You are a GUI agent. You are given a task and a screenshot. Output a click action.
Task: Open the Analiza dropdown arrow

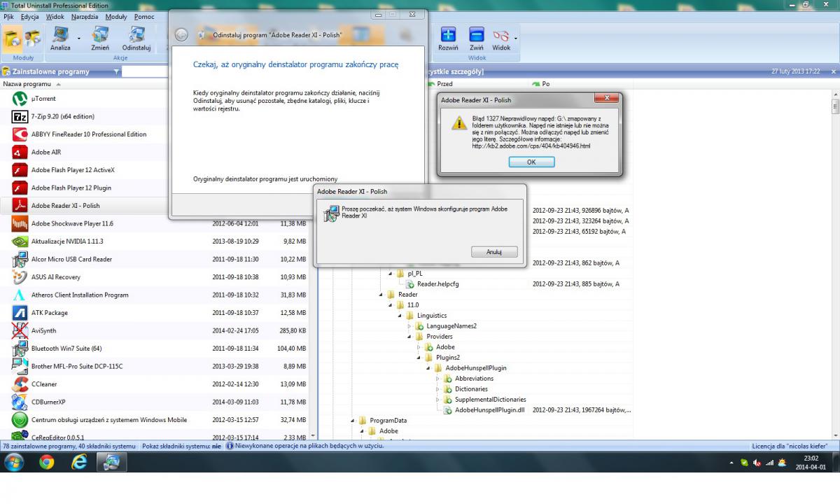[x=78, y=38]
